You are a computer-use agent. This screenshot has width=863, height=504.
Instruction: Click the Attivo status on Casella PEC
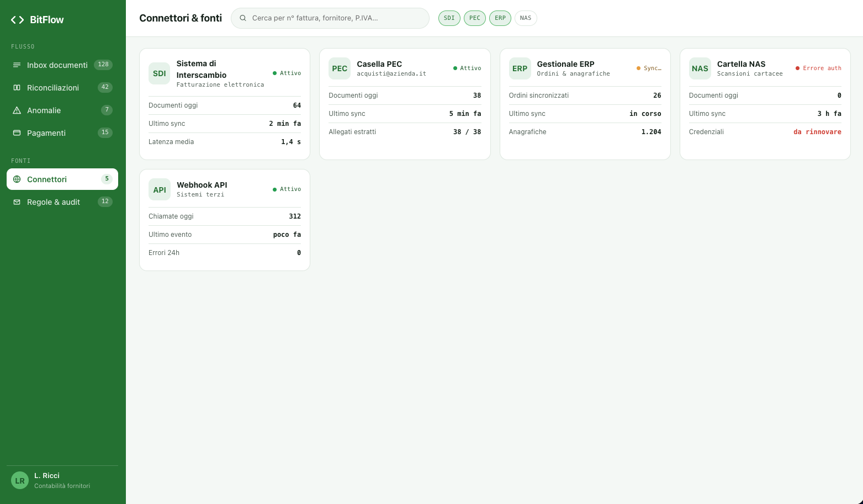click(x=467, y=68)
